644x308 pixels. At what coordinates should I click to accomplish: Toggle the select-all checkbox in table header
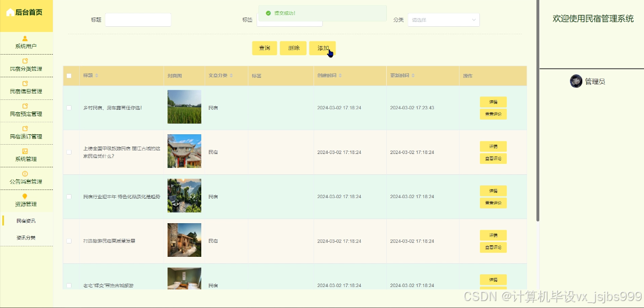tap(69, 76)
